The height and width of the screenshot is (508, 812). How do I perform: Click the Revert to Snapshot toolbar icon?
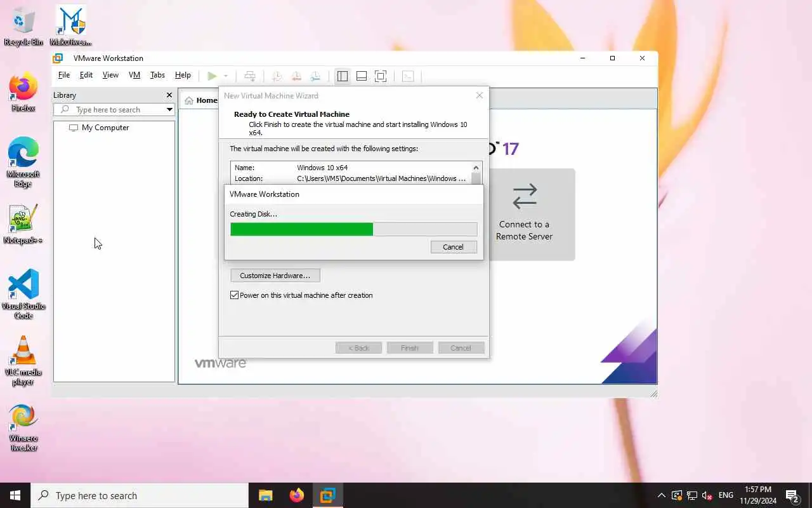tap(296, 76)
